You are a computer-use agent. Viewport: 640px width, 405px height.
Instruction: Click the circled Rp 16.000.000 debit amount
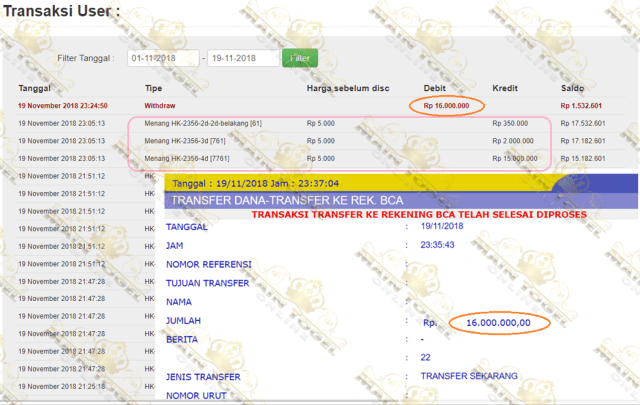coord(446,106)
